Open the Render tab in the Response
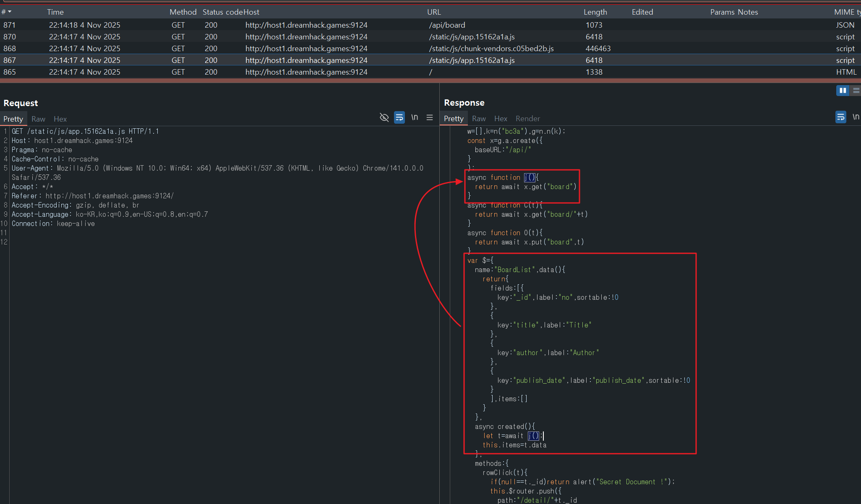Image resolution: width=861 pixels, height=504 pixels. (x=527, y=119)
